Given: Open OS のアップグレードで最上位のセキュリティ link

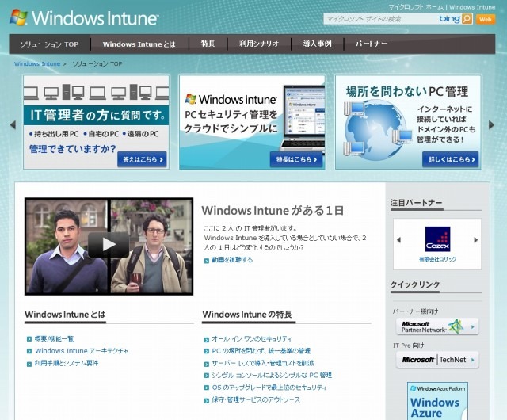Looking at the screenshot, I should pos(269,388).
